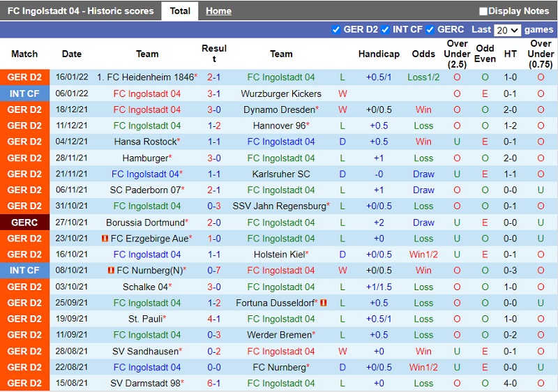Click the 0-7 result against FC Nurnberg(N)
Viewport: 558px width, 392px height.
pos(214,271)
